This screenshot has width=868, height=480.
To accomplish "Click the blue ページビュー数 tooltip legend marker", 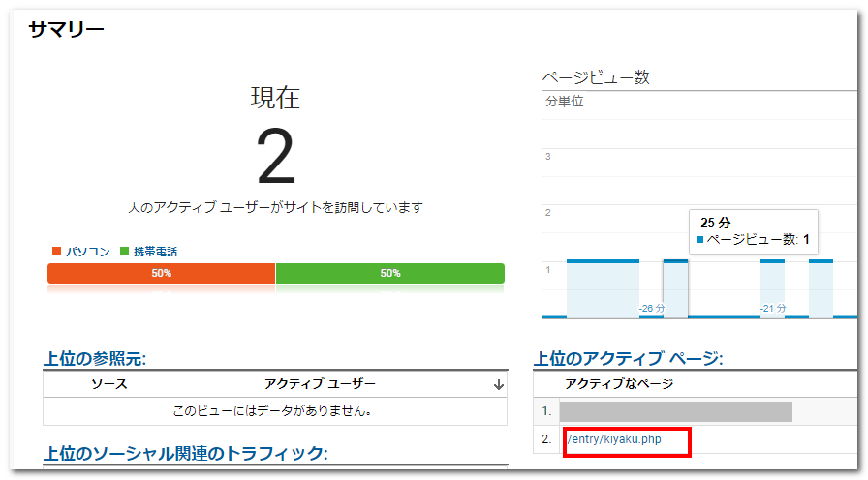I will 700,239.
